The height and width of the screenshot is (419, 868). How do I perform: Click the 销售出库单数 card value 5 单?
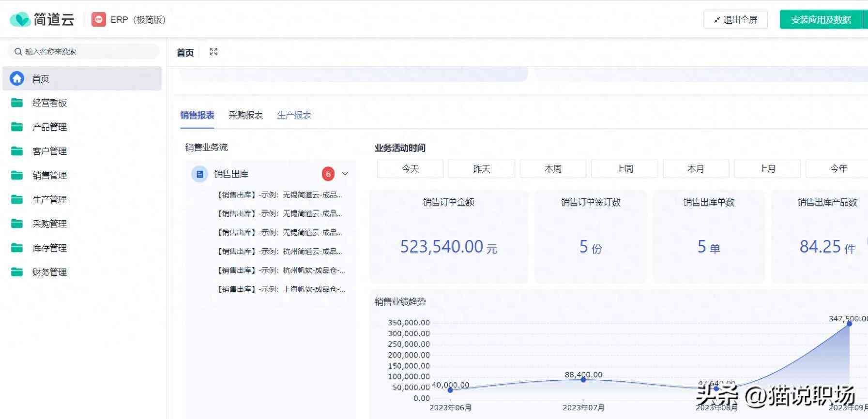[709, 247]
